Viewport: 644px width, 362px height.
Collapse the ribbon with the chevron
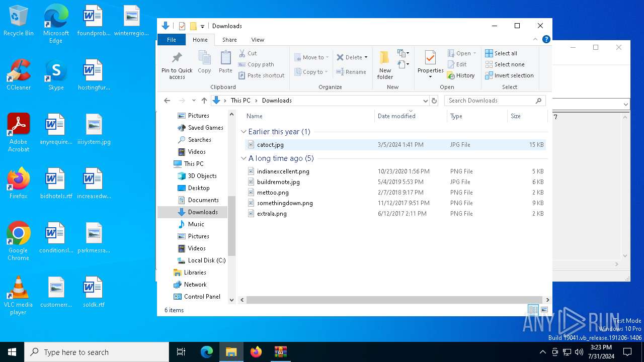click(535, 39)
